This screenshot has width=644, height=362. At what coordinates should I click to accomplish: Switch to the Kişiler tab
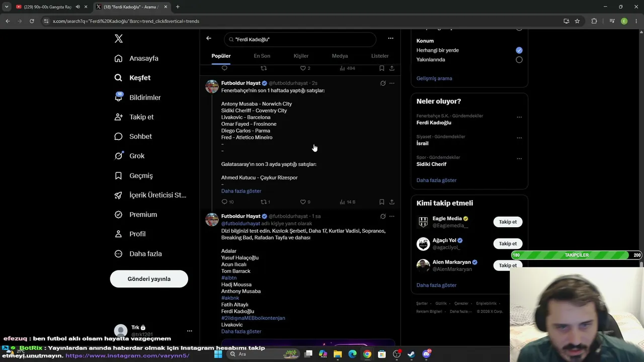(x=301, y=56)
